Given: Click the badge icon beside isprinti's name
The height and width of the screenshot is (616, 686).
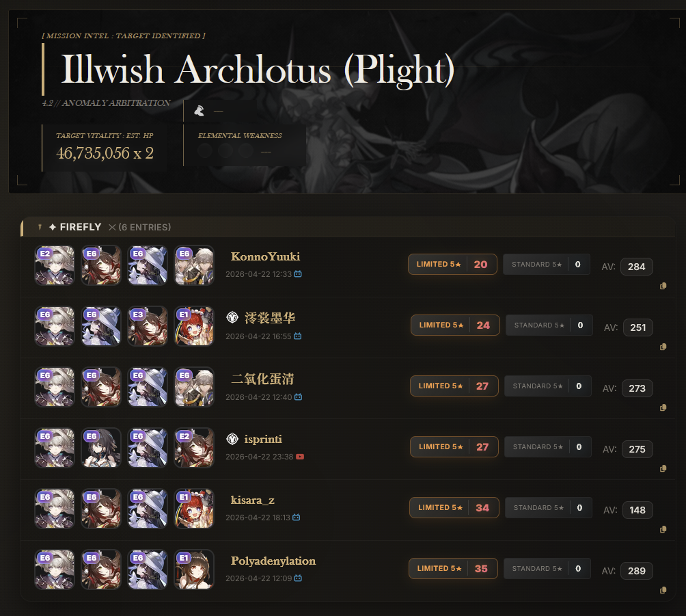Looking at the screenshot, I should click(232, 439).
